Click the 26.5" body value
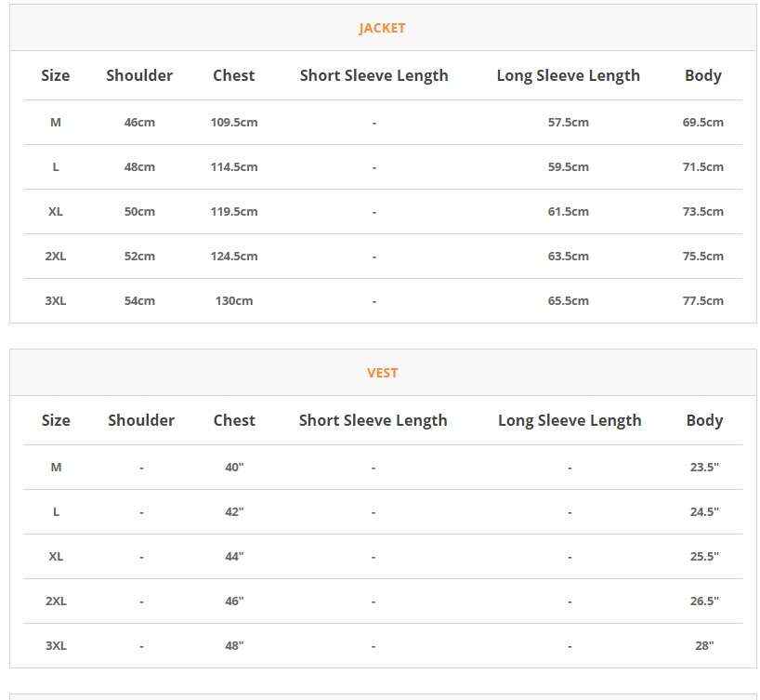Viewport: 760px width, 700px height. (x=704, y=601)
